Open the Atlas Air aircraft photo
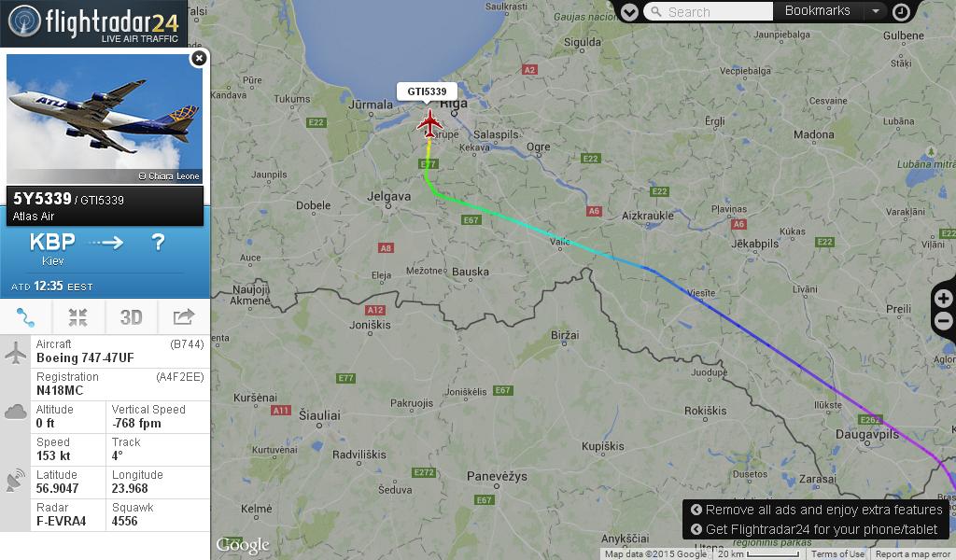This screenshot has height=560, width=956. (x=105, y=119)
